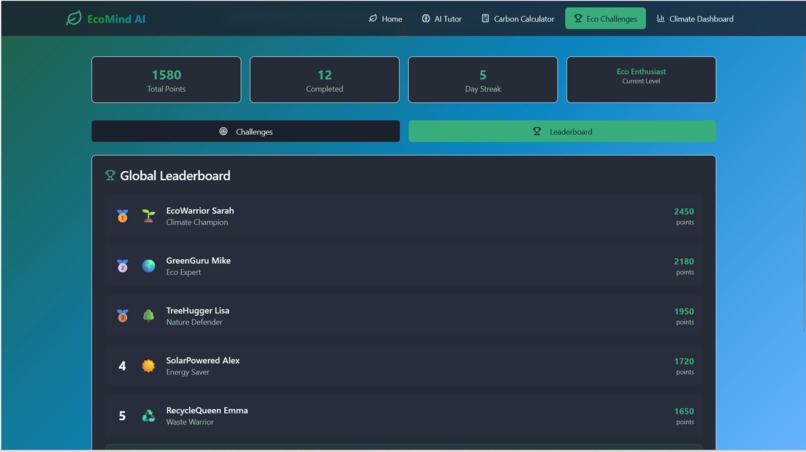Screen dimensions: 806x452
Task: Click the Eco Expert title text
Action: click(184, 272)
